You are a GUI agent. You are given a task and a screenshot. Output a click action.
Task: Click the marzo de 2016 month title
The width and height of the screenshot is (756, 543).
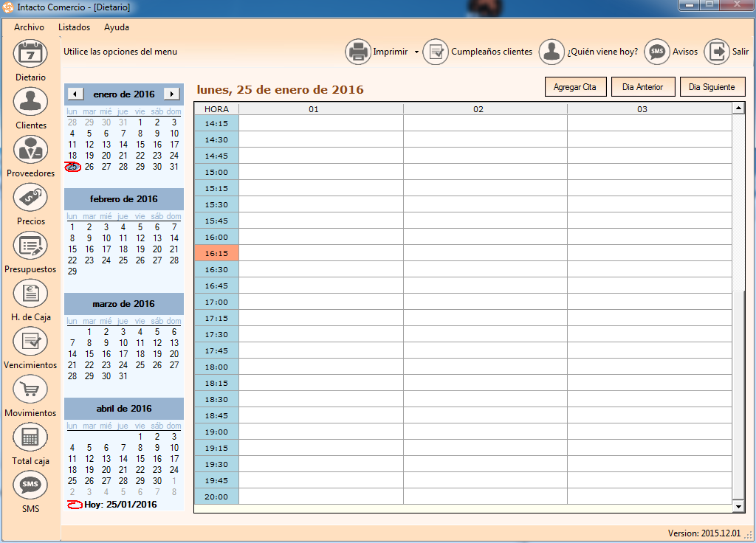124,304
